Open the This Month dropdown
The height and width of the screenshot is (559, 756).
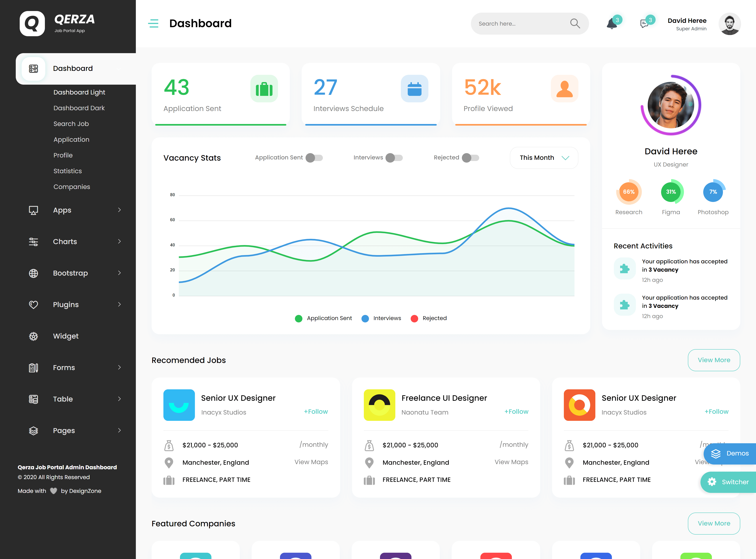click(x=544, y=158)
